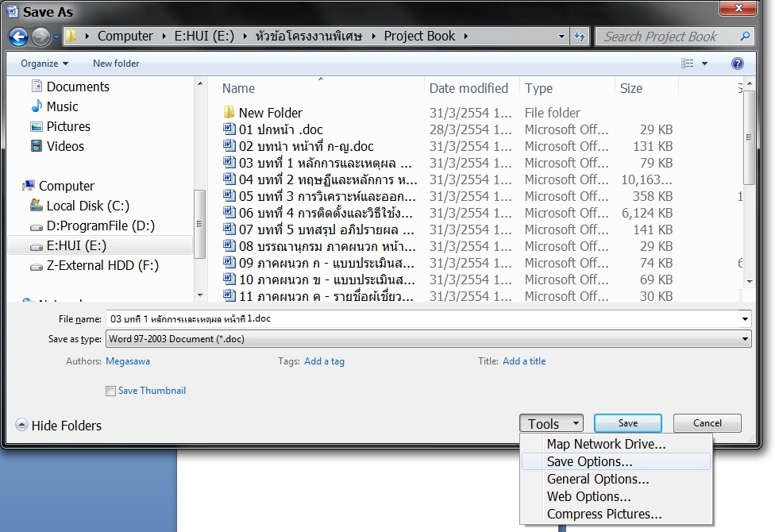Click the Music library icon
The width and height of the screenshot is (775, 532).
[37, 106]
